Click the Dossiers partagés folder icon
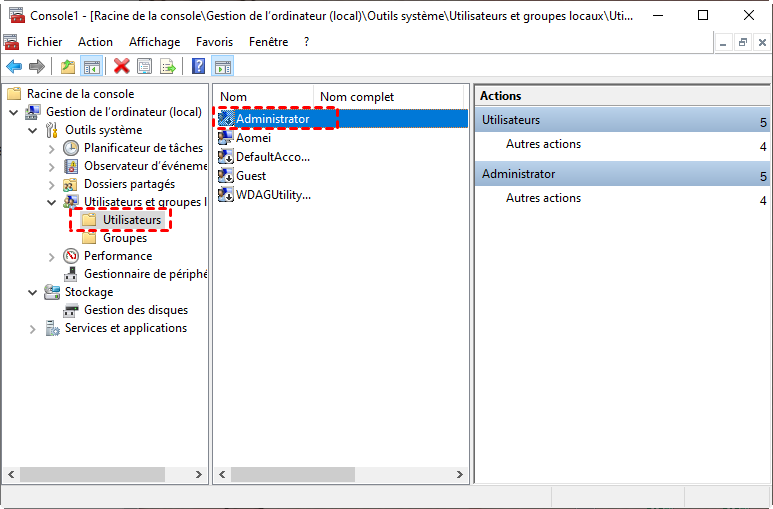The width and height of the screenshot is (773, 509). point(70,184)
